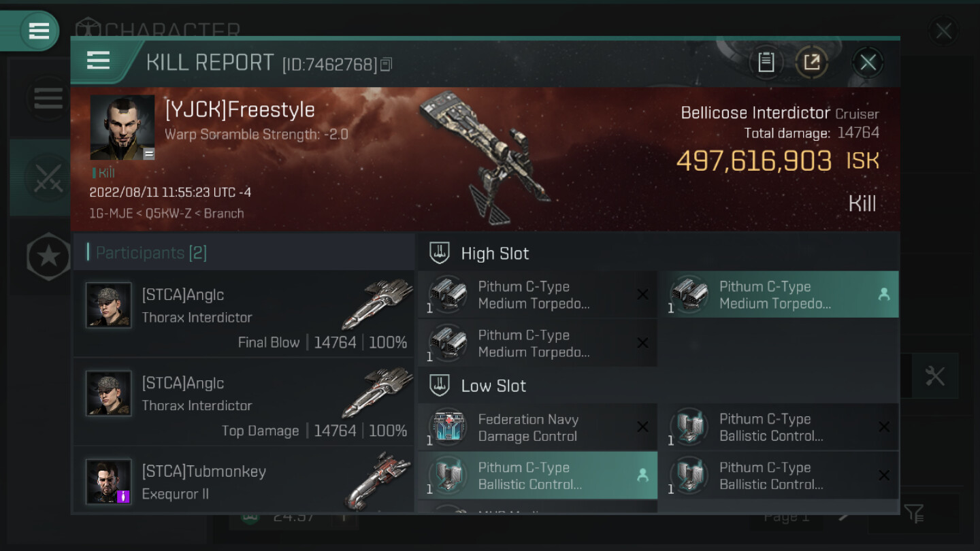This screenshot has height=551, width=980.
Task: Select highlighted Pithum C-Type Medium Torpedo module
Action: [779, 295]
